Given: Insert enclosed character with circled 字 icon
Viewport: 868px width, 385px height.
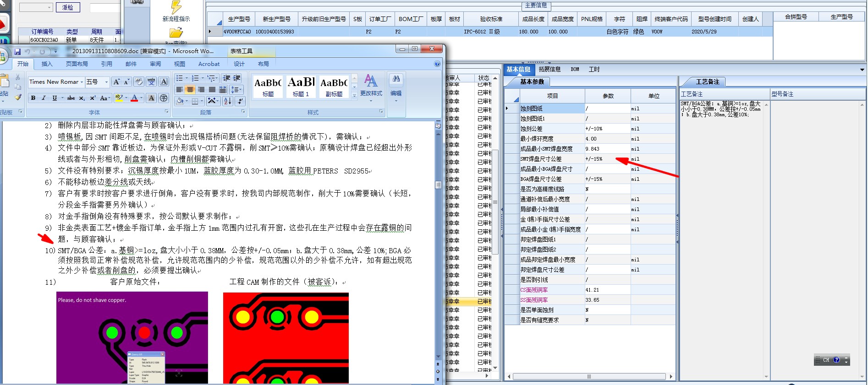Looking at the screenshot, I should pyautogui.click(x=164, y=98).
